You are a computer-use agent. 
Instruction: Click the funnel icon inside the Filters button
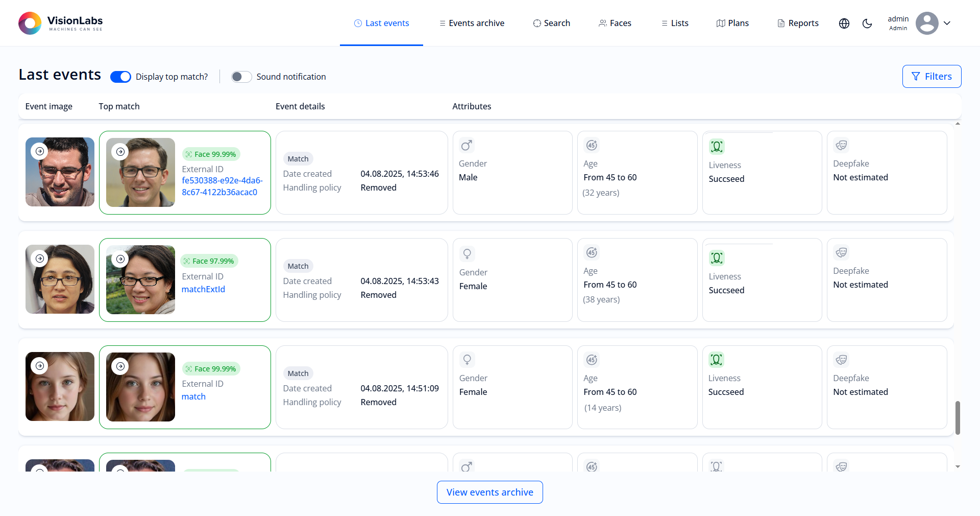(916, 76)
